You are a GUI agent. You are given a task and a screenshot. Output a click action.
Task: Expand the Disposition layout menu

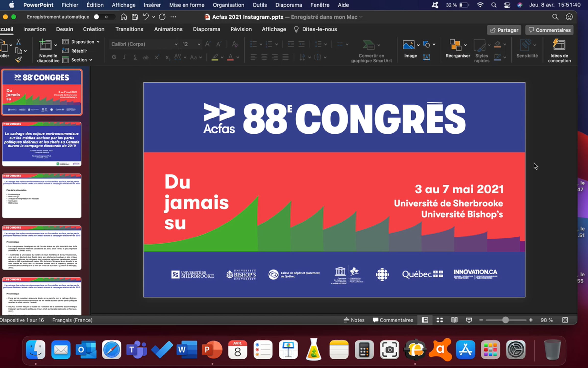pyautogui.click(x=81, y=42)
